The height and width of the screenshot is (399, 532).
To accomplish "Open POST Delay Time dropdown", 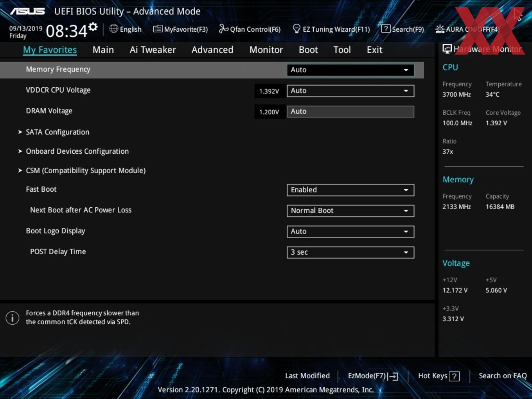I will (350, 252).
